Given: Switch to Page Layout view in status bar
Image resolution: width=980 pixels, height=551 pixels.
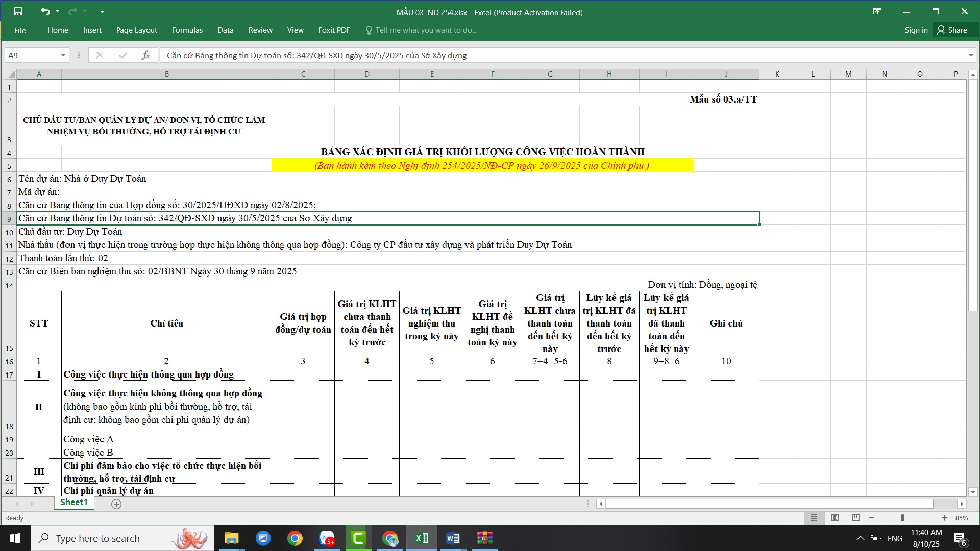Looking at the screenshot, I should point(835,518).
